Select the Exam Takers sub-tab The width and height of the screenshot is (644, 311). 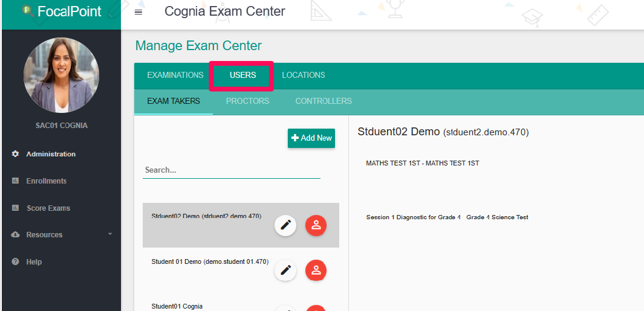point(174,101)
